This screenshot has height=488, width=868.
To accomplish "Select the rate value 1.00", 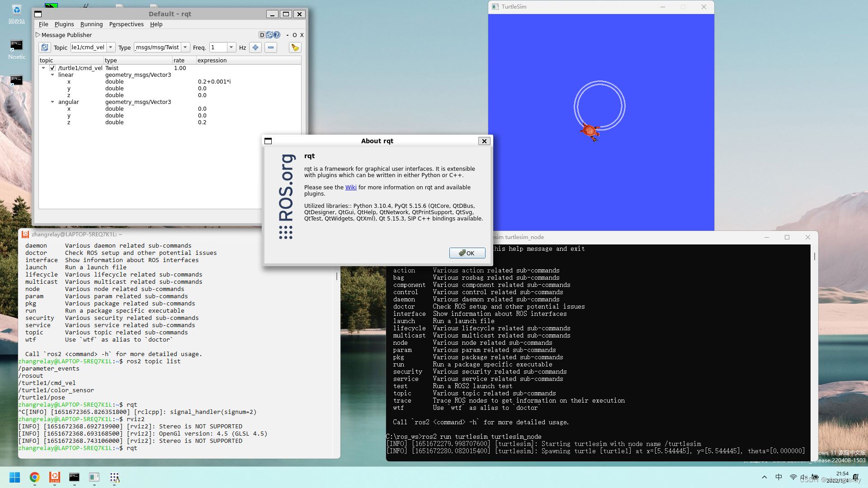I will [x=180, y=68].
